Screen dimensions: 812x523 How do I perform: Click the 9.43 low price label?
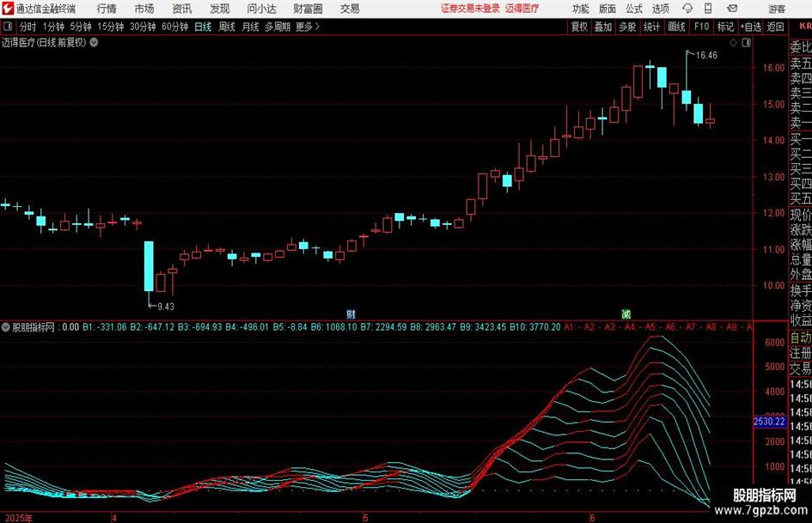pos(166,307)
